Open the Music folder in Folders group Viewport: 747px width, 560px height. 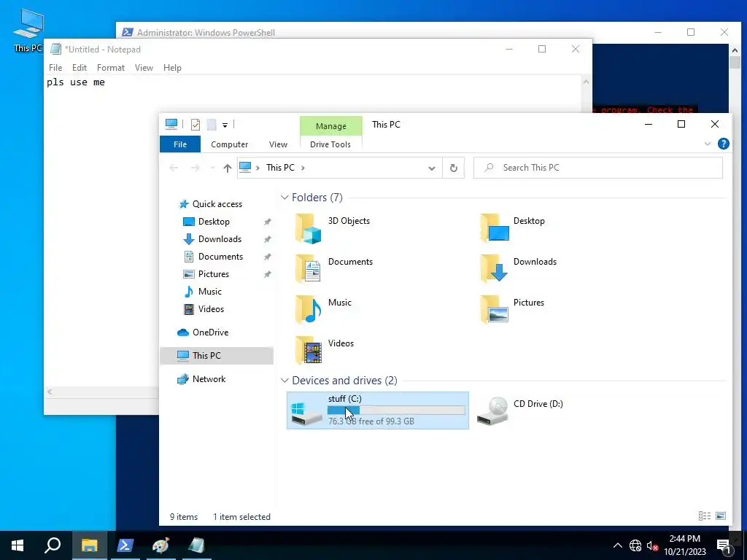[x=324, y=309]
